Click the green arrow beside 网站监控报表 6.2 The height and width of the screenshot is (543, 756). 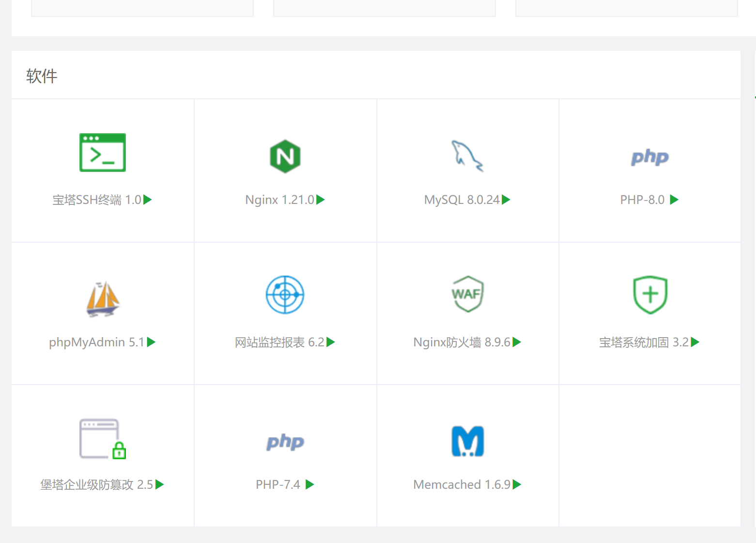click(x=331, y=342)
